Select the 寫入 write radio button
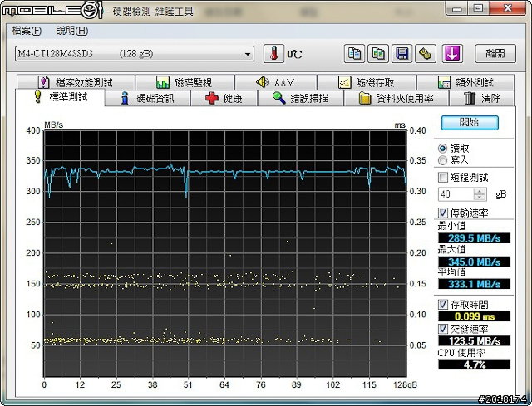The image size is (532, 406). (443, 159)
